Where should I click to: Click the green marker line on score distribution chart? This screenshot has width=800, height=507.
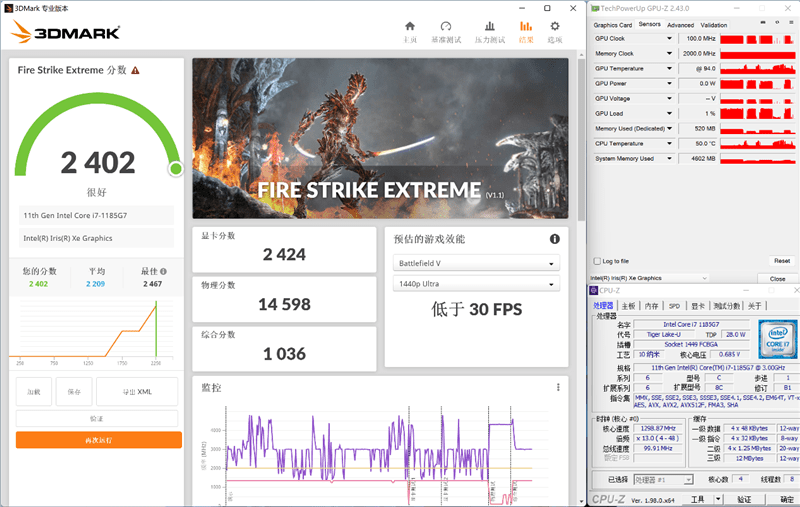[156, 328]
